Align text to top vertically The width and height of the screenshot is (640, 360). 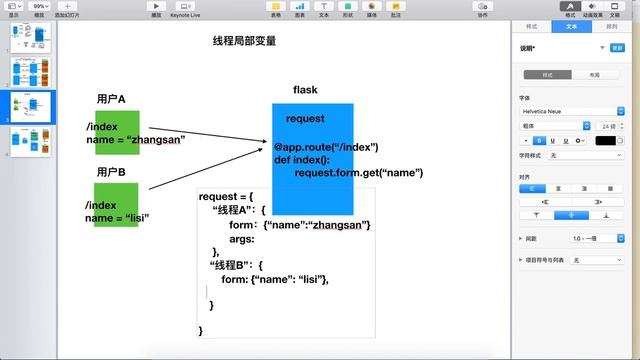(x=536, y=216)
